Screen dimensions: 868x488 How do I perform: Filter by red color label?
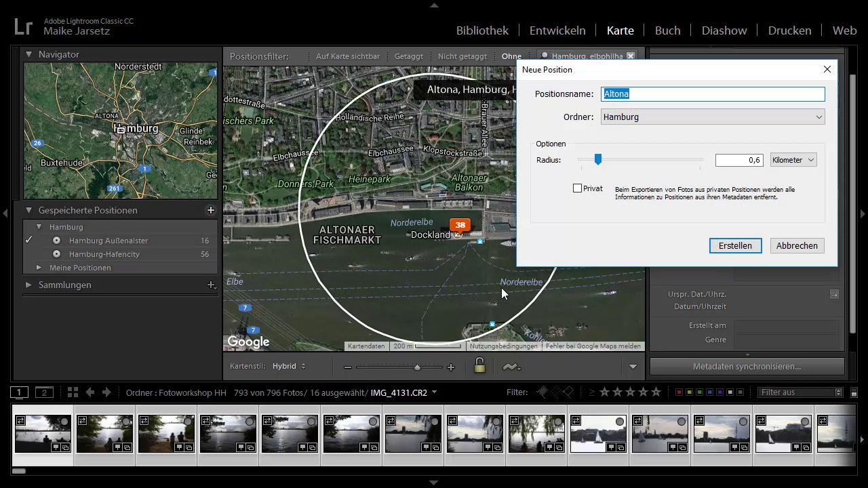(679, 392)
